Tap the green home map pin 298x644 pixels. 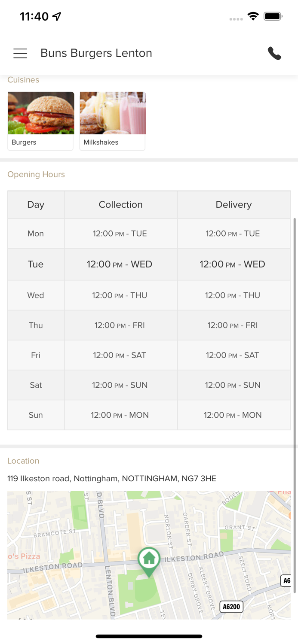click(x=149, y=560)
